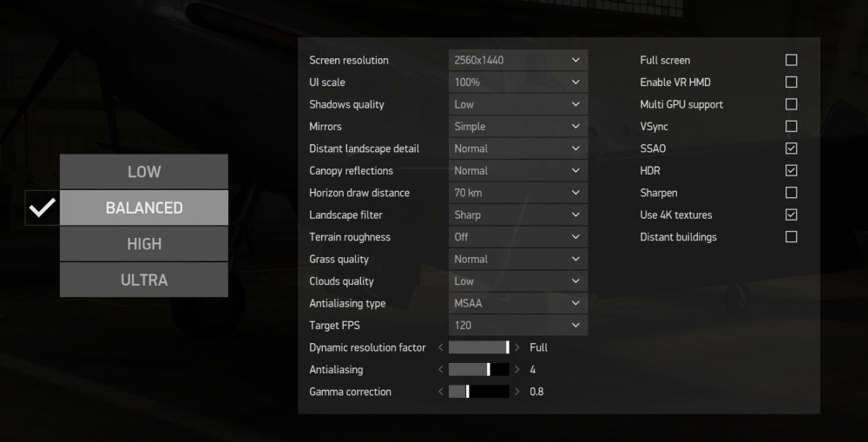Enable the Distant buildings checkbox
This screenshot has width=868, height=442.
point(791,237)
